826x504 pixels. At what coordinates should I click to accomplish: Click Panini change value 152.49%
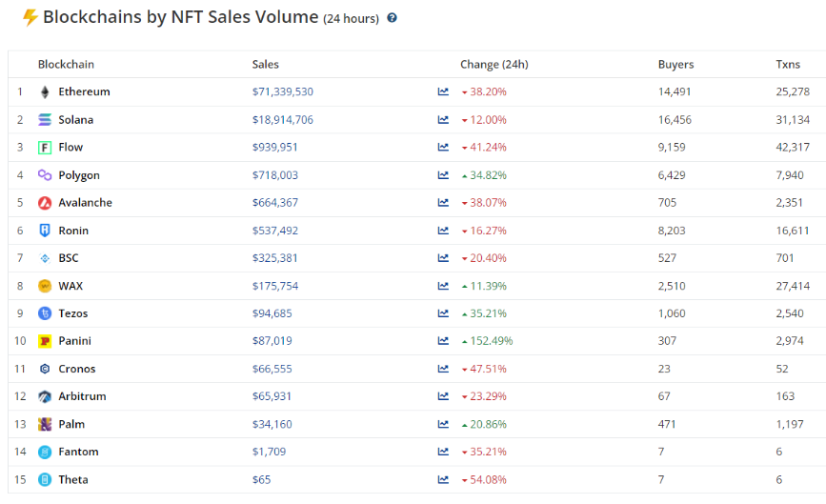click(x=492, y=341)
